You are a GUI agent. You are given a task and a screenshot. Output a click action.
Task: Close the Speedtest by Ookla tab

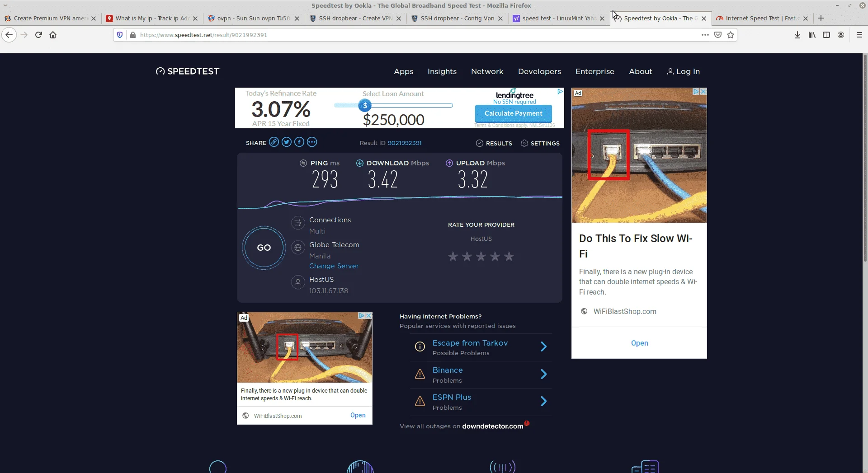tap(704, 19)
